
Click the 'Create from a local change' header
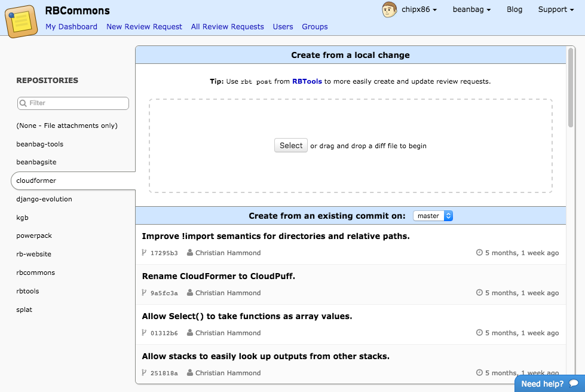(x=351, y=55)
